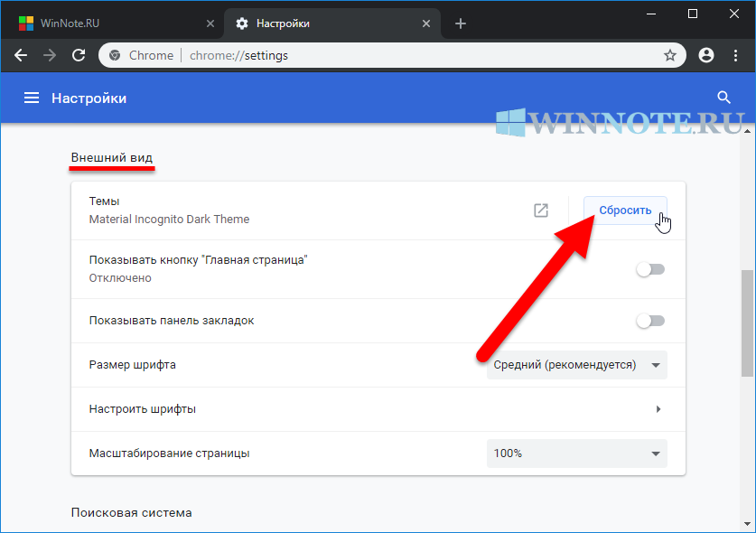Toggle the "Главная страница" button switch
756x533 pixels.
click(650, 269)
